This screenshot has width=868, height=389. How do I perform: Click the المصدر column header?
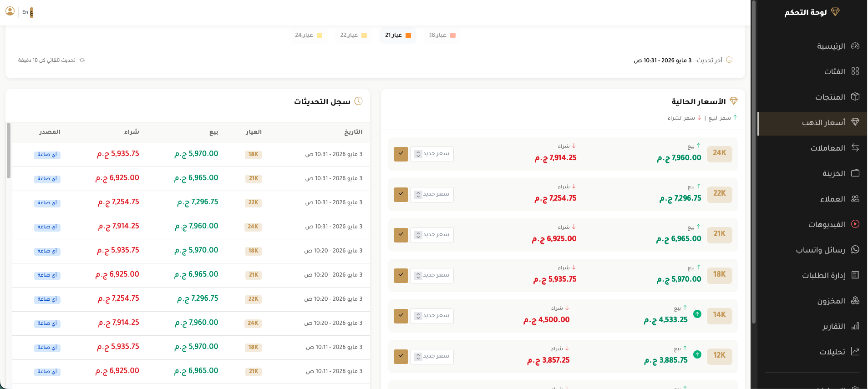pos(50,132)
